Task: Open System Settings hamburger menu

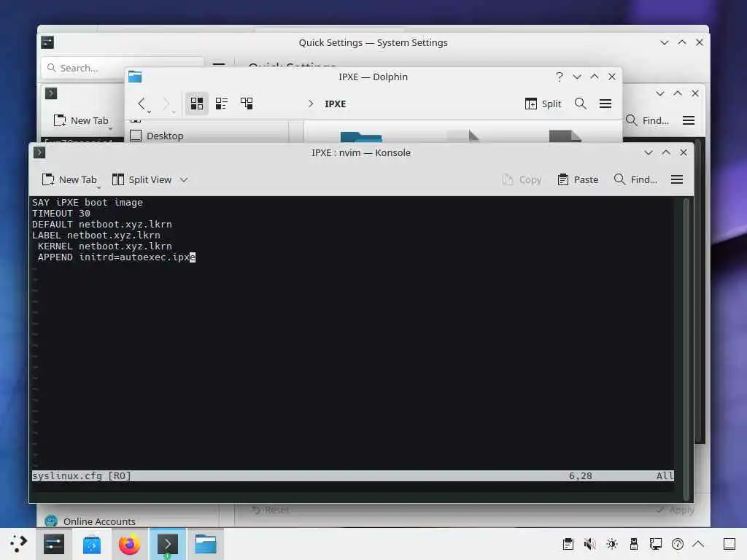Action: coord(219,64)
